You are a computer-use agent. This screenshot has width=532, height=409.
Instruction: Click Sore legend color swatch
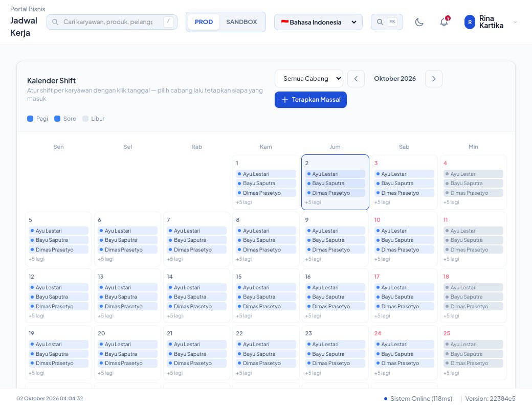[57, 119]
